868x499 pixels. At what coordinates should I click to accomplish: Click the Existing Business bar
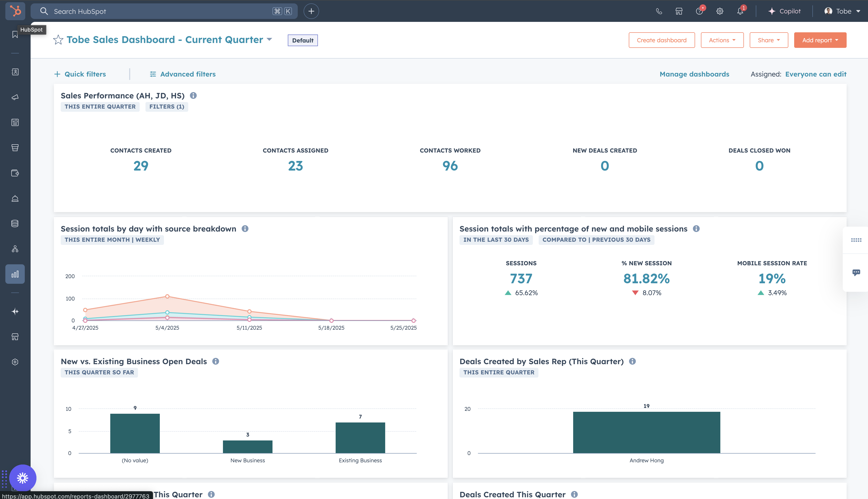[360, 438]
